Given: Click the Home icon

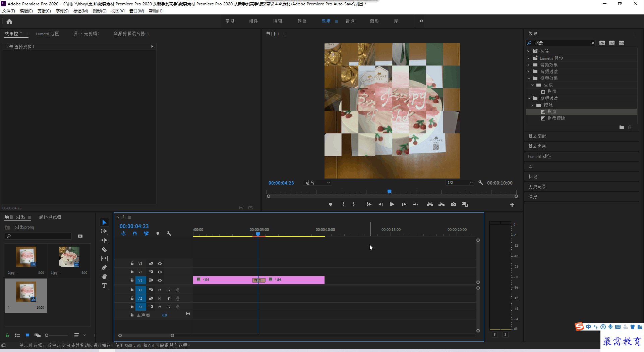Looking at the screenshot, I should tap(9, 21).
